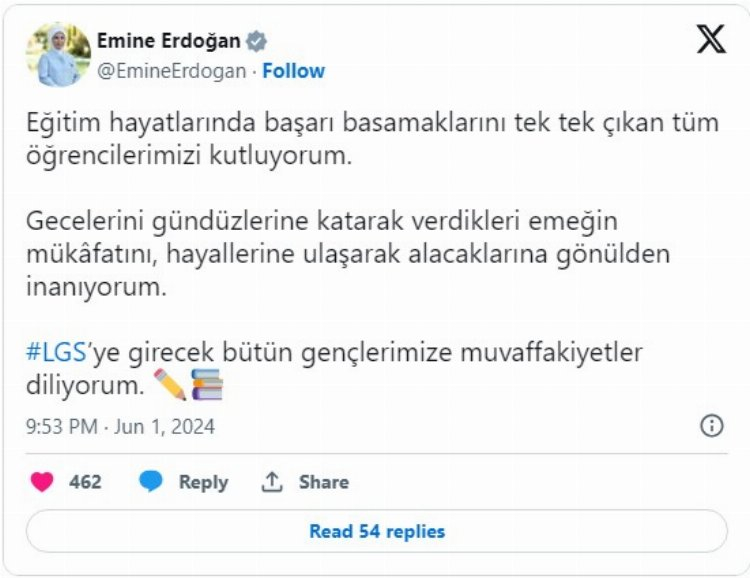Click the @EmineErdogan handle

click(171, 71)
